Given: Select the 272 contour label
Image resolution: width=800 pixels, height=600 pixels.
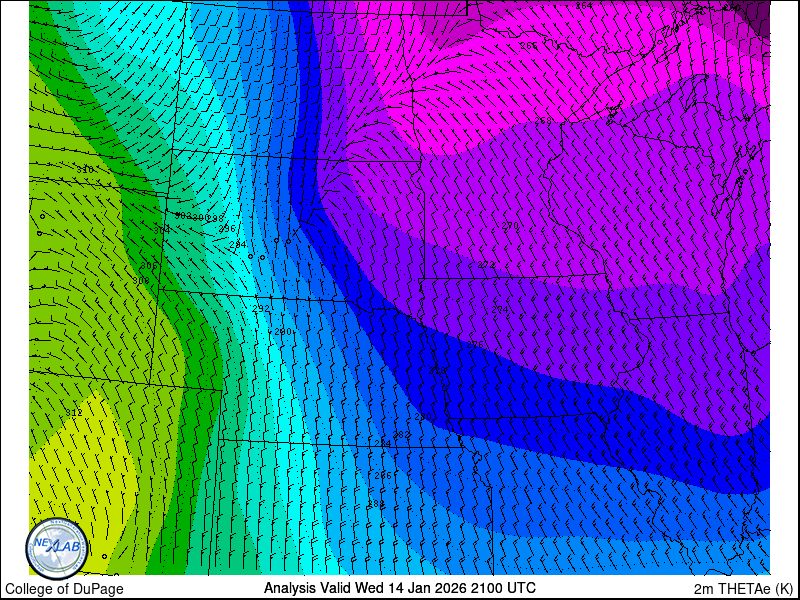Looking at the screenshot, I should tap(486, 265).
